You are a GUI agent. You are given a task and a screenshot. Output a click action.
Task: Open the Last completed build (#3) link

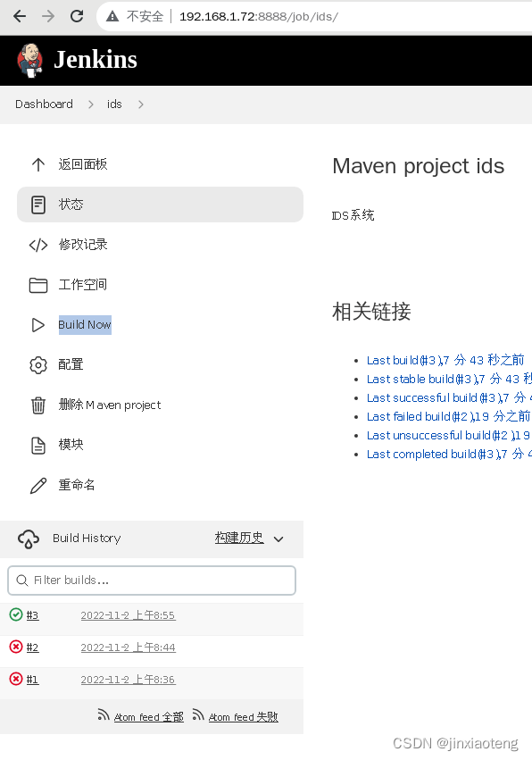449,455
